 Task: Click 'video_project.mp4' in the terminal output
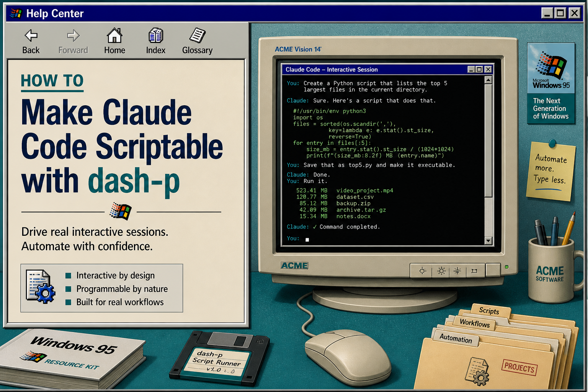365,191
